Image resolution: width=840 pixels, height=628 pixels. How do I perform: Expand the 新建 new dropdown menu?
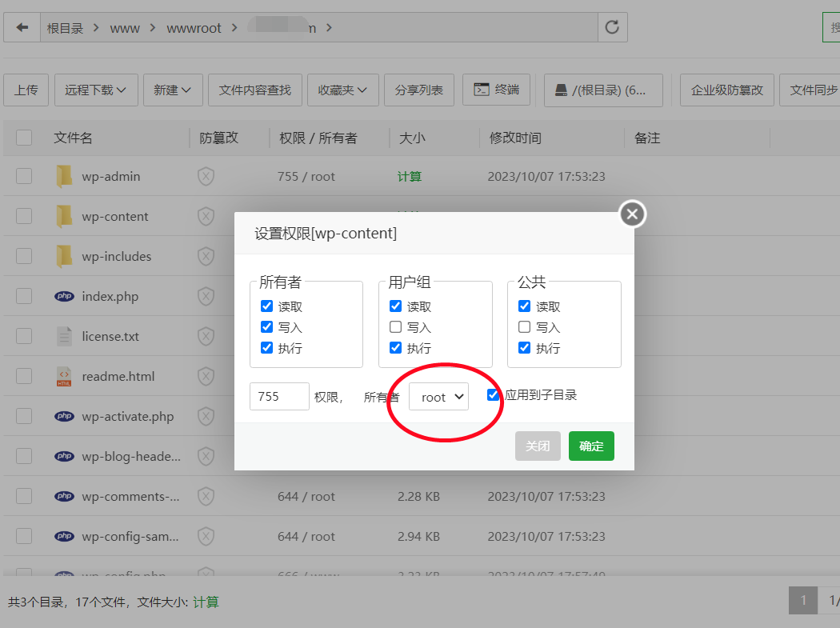pyautogui.click(x=172, y=90)
